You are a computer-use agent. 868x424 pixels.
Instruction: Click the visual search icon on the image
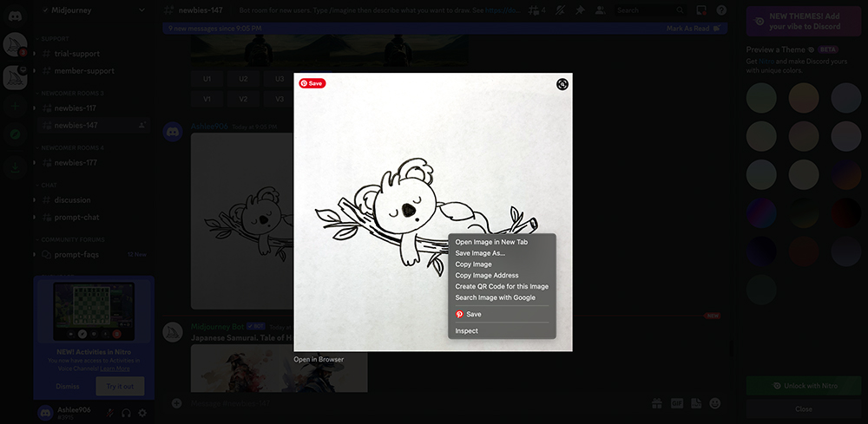[562, 84]
